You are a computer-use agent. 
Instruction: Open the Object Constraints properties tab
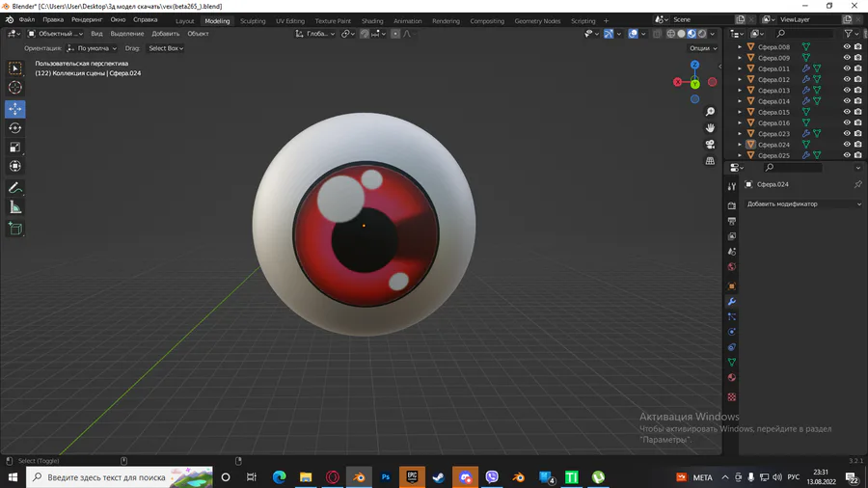point(732,347)
